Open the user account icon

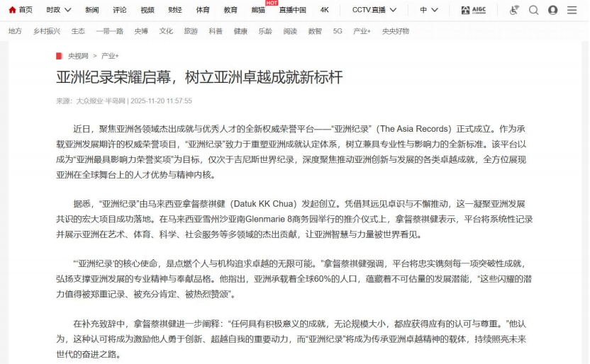pos(553,10)
